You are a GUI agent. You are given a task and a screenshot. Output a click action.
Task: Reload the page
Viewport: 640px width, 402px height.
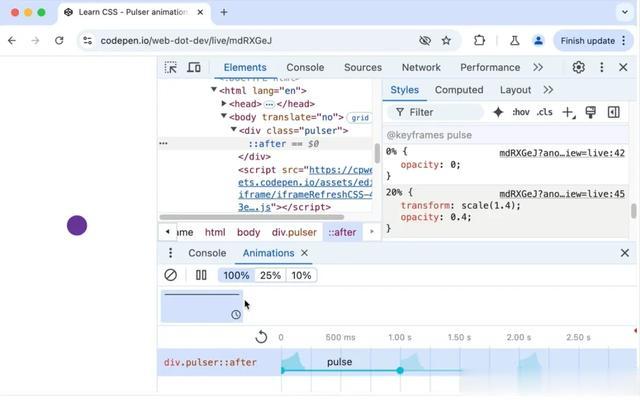coord(59,40)
